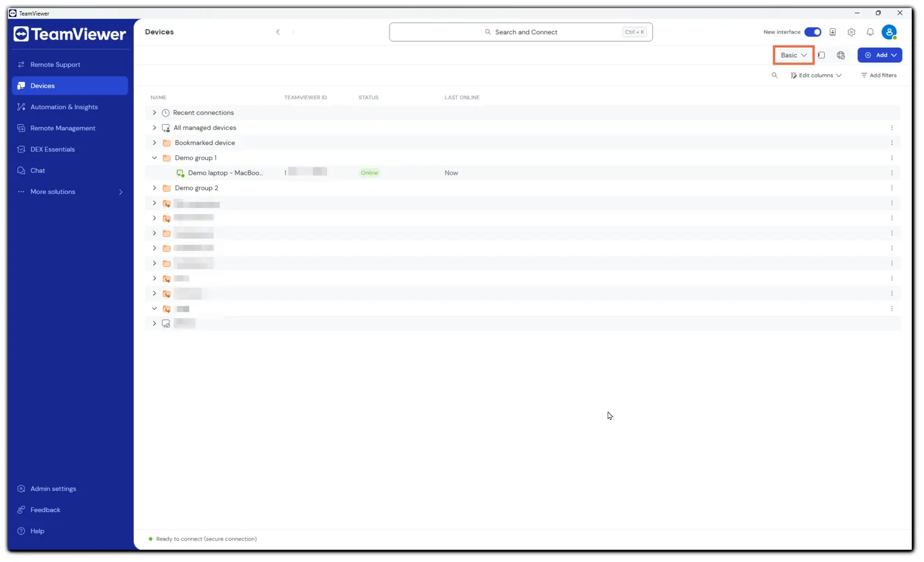
Task: Open three-dot menu for Demo group 1
Action: click(891, 158)
